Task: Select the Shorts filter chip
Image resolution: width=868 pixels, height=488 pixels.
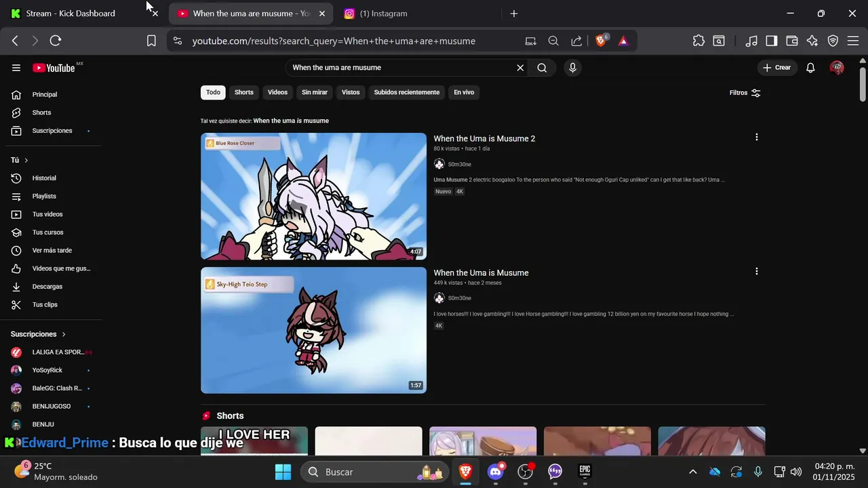Action: pos(244,92)
